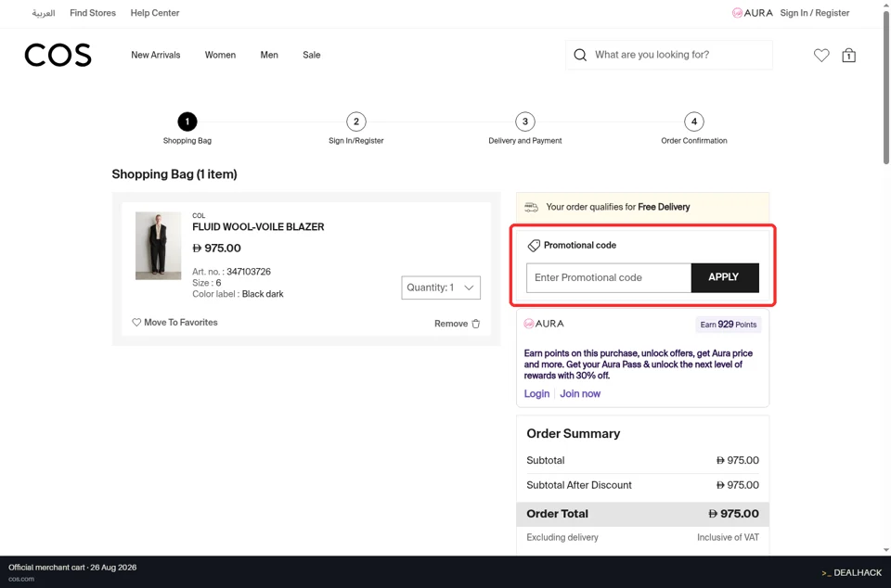The height and width of the screenshot is (588, 891).
Task: Click step 1 Shopping Bag circle
Action: pyautogui.click(x=187, y=121)
